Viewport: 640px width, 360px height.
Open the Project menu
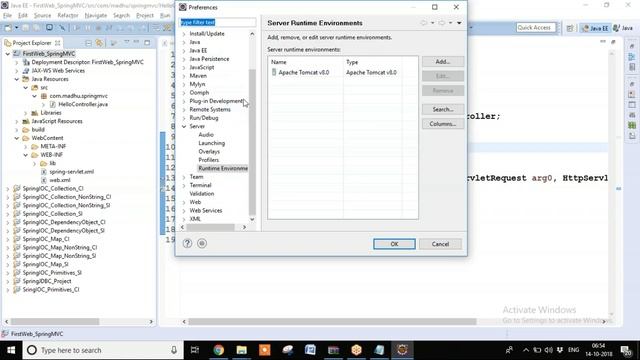tap(145, 16)
